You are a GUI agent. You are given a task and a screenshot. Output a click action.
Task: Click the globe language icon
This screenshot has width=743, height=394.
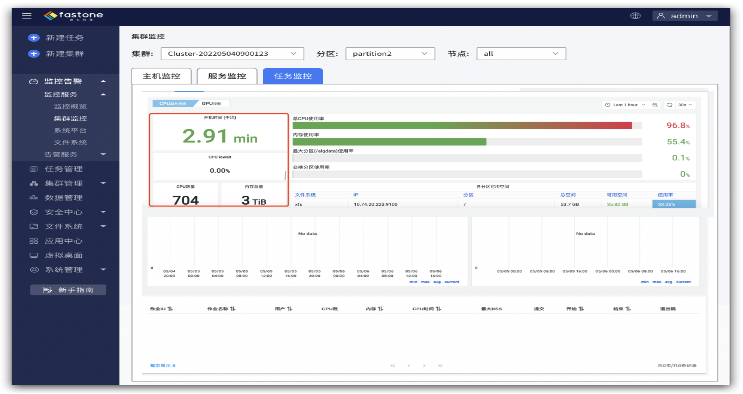pos(635,16)
